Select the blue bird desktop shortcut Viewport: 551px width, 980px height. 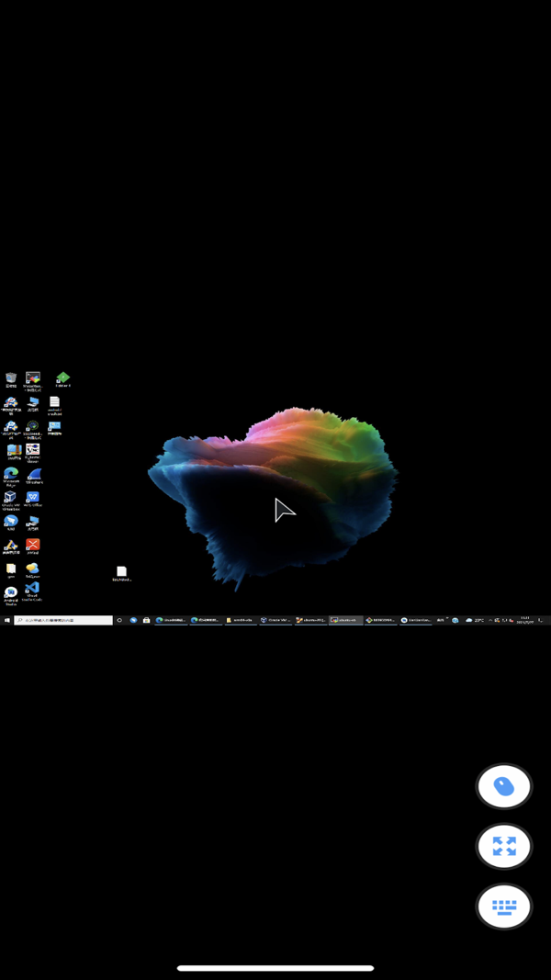click(11, 523)
